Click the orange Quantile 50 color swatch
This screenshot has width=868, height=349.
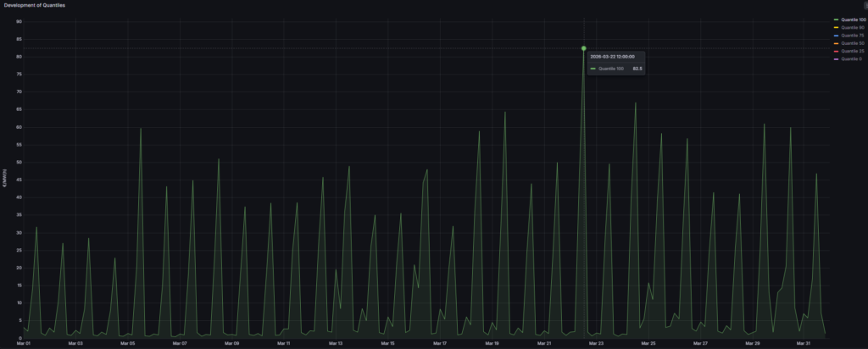836,43
